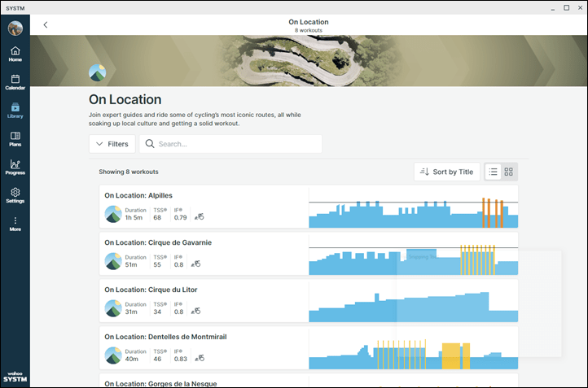The height and width of the screenshot is (388, 588).
Task: Switch to list view
Action: (x=494, y=172)
